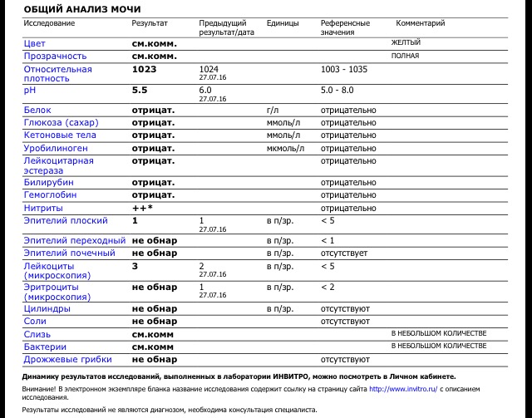Viewport: 532px width, 418px height.
Task: Select the Лейкоциты result 3
Action: pyautogui.click(x=135, y=266)
